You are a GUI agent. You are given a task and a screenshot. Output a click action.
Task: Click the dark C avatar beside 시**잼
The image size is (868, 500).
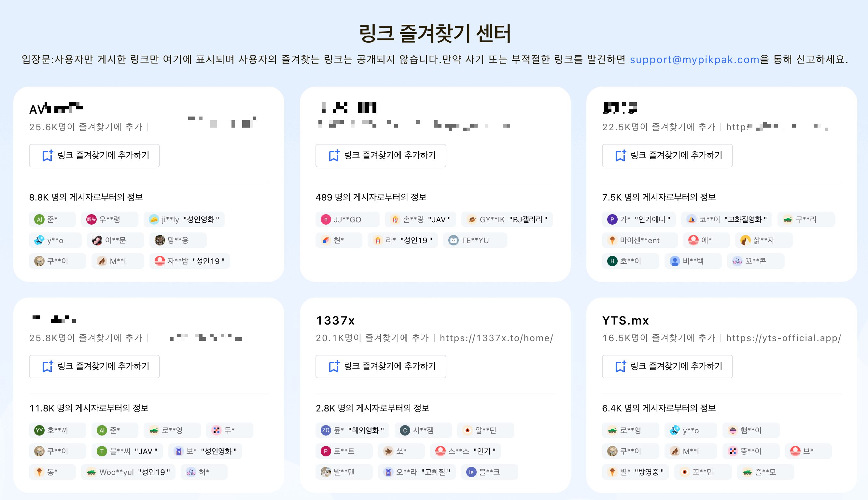point(405,430)
